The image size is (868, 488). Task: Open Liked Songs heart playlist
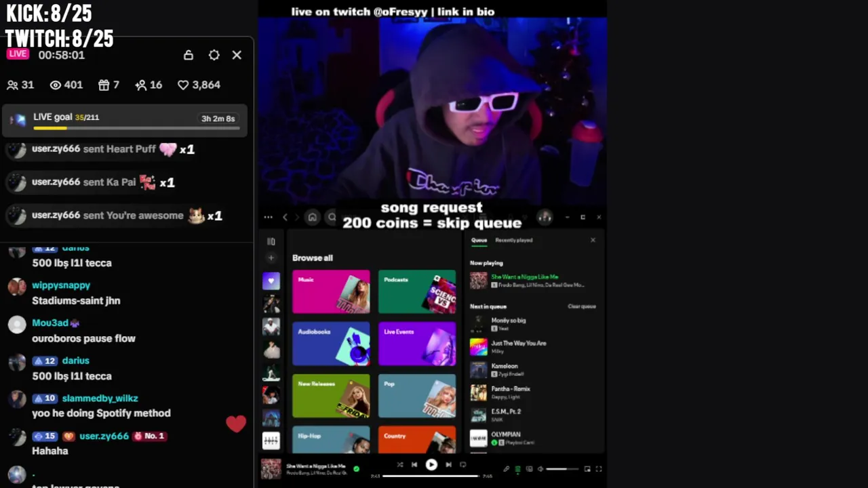click(271, 280)
